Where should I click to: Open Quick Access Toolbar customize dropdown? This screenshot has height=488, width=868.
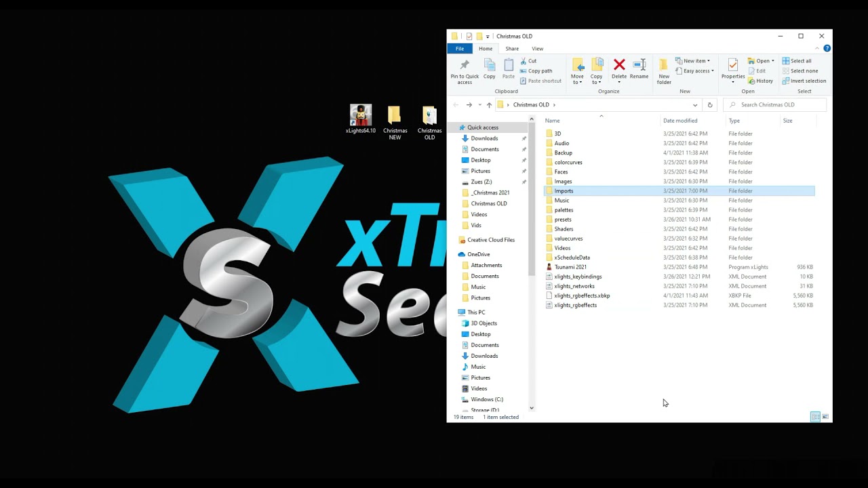[488, 37]
